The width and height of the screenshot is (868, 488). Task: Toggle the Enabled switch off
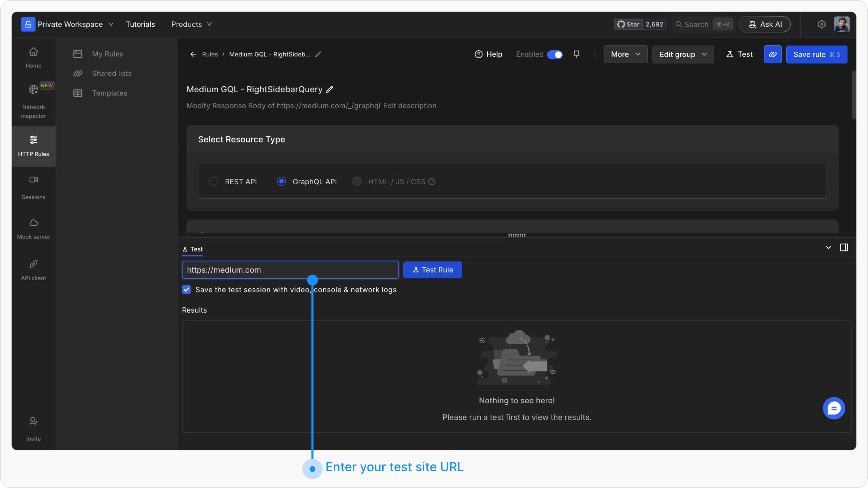click(x=555, y=55)
